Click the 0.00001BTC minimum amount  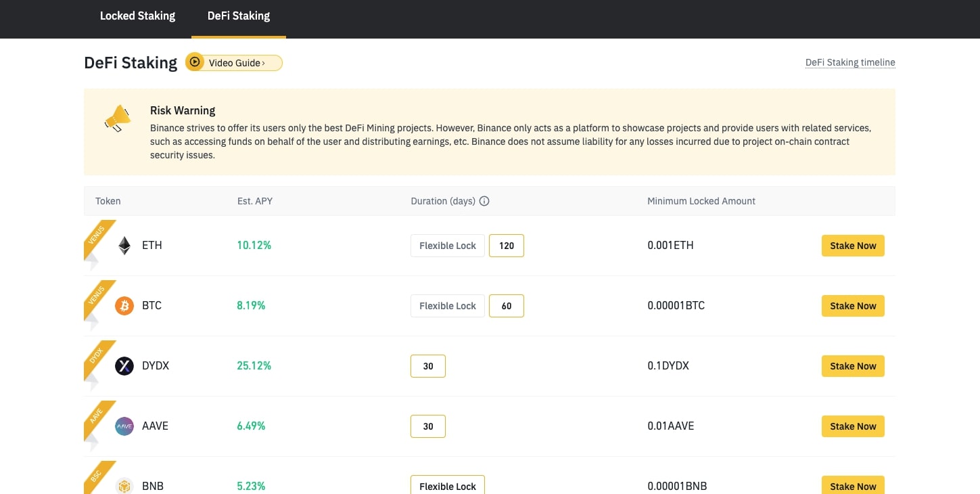click(676, 305)
